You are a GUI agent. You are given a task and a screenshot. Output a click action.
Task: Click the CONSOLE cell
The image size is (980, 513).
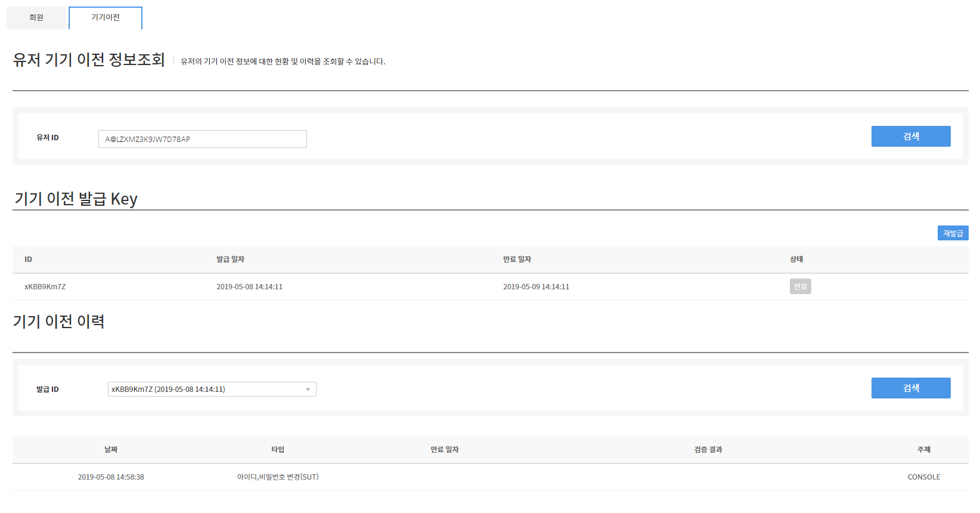pos(924,477)
